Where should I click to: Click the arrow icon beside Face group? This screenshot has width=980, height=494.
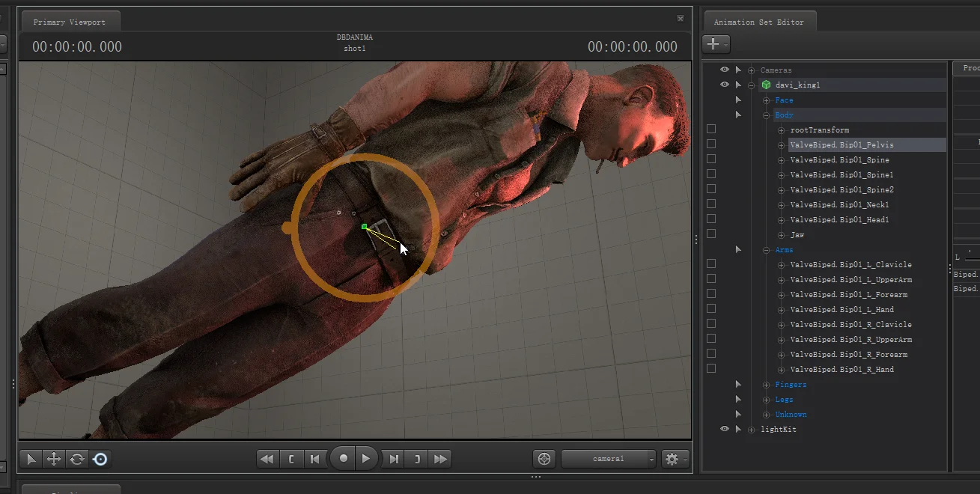click(738, 100)
